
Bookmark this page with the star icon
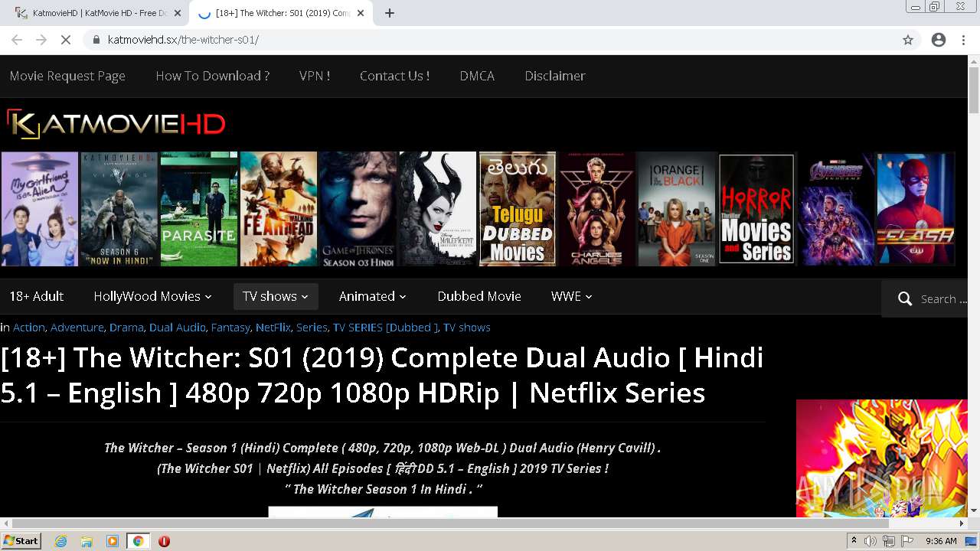(x=908, y=40)
